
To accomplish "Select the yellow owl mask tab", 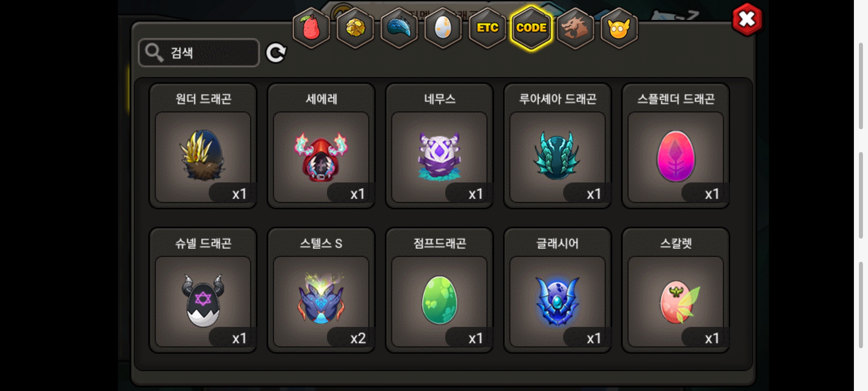I will 619,28.
